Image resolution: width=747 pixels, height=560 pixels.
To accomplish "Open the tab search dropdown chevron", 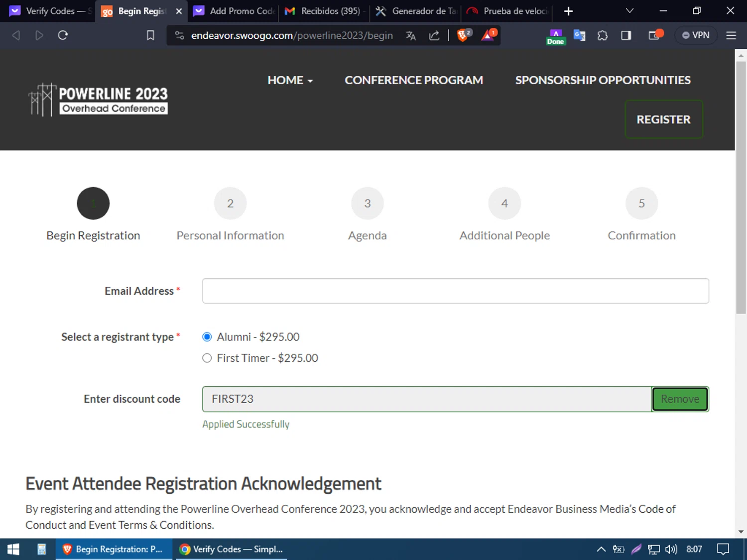I will coord(629,11).
